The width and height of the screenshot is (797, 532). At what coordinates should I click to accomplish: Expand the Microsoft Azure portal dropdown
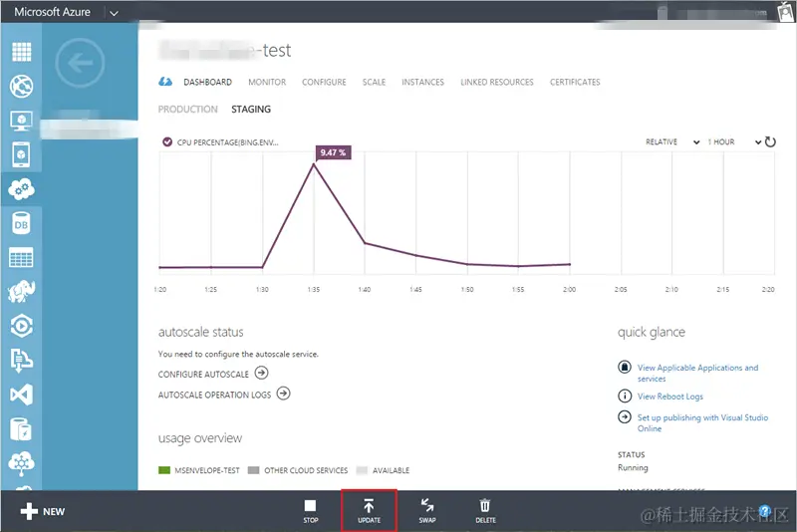(114, 13)
